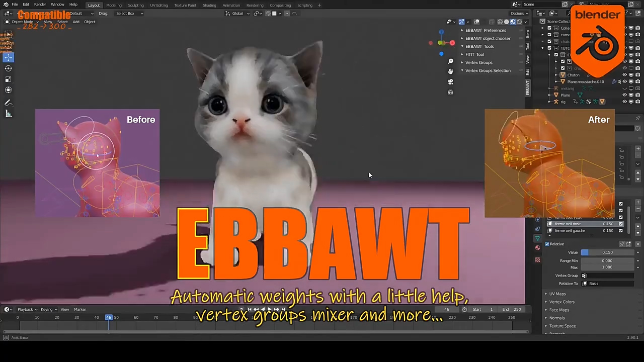The image size is (644, 362).
Task: Toggle visibility eye of Chaton object
Action: click(625, 75)
